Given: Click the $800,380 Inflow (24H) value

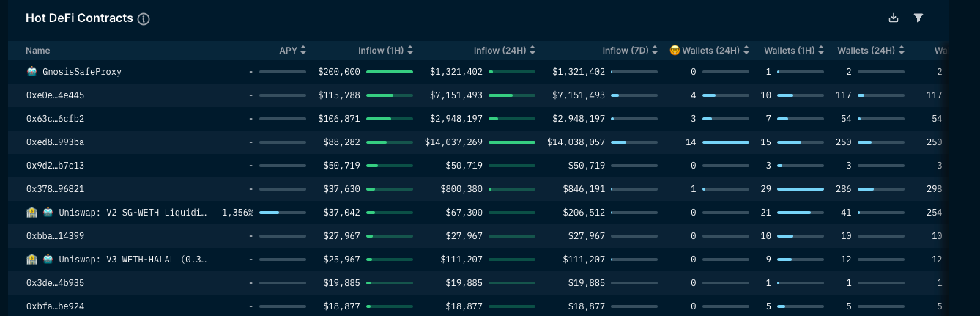Looking at the screenshot, I should pyautogui.click(x=461, y=189).
